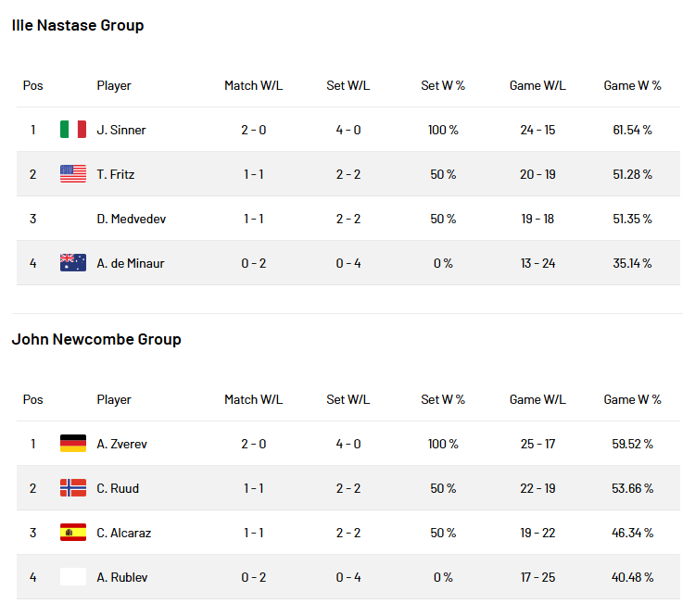683x616 pixels.
Task: Open A. Zverev's player name link
Action: (122, 444)
